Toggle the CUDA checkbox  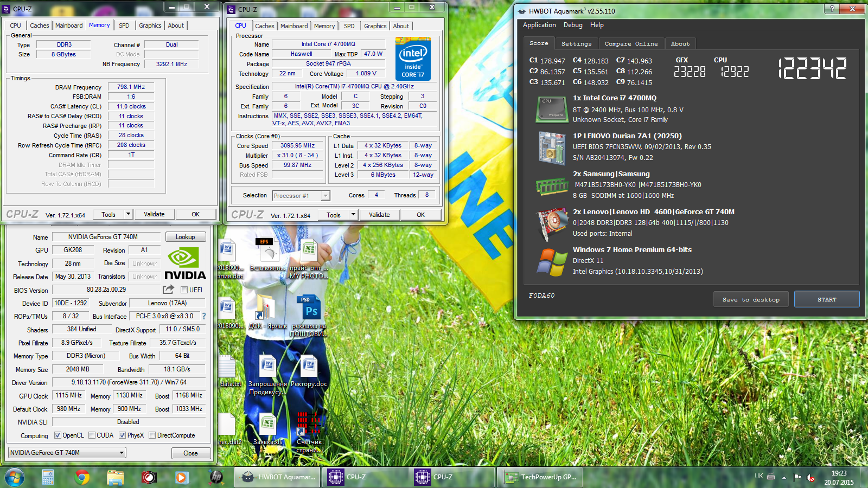92,435
